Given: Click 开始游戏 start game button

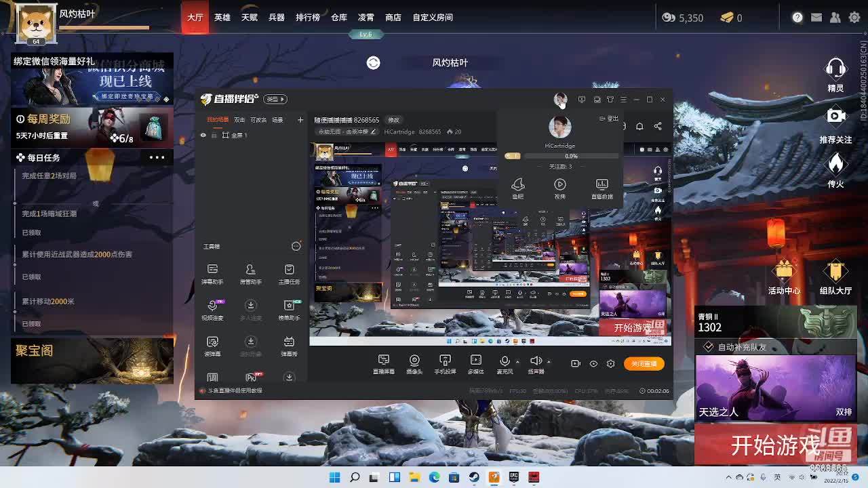Looking at the screenshot, I should click(775, 445).
